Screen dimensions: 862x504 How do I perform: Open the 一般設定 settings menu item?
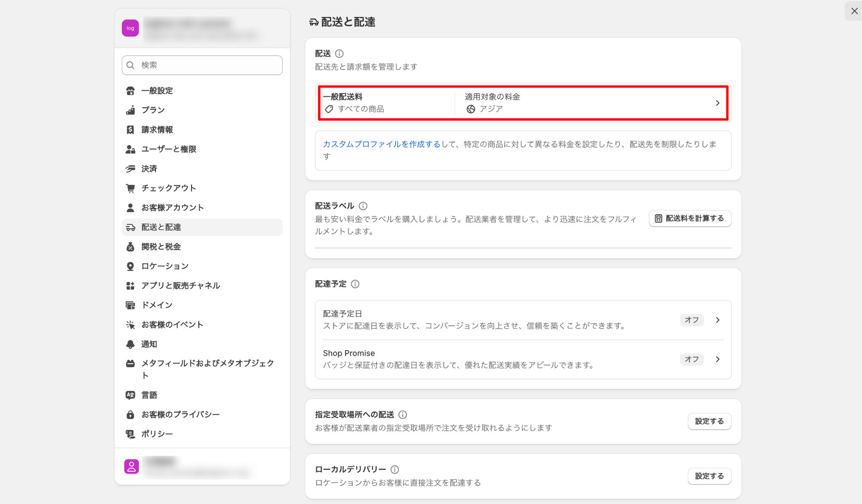pyautogui.click(x=157, y=90)
